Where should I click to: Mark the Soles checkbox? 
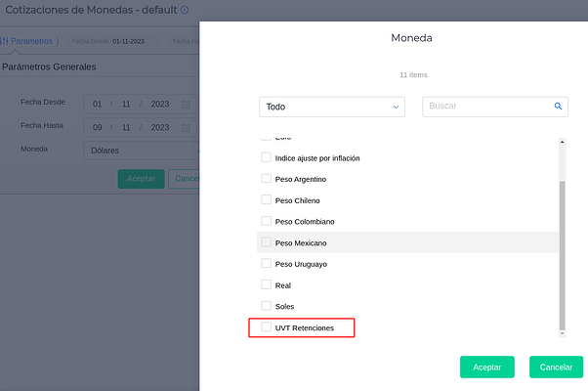pyautogui.click(x=267, y=306)
